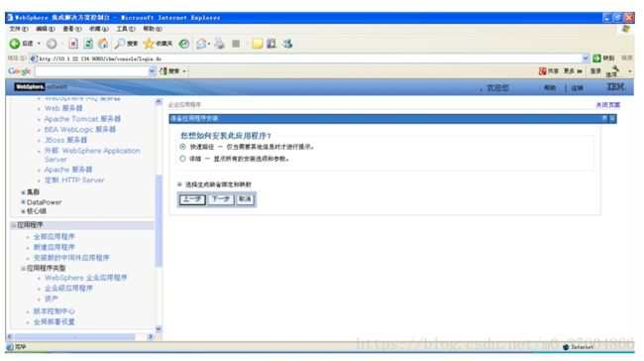The width and height of the screenshot is (644, 361).
Task: Select the 快速路径 radio option
Action: [x=182, y=147]
